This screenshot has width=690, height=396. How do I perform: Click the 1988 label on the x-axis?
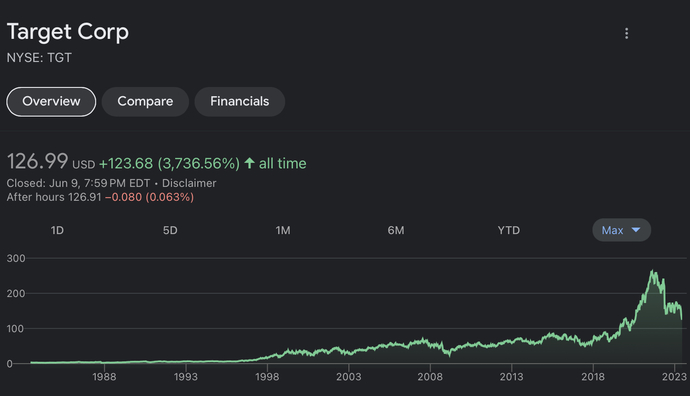(104, 377)
